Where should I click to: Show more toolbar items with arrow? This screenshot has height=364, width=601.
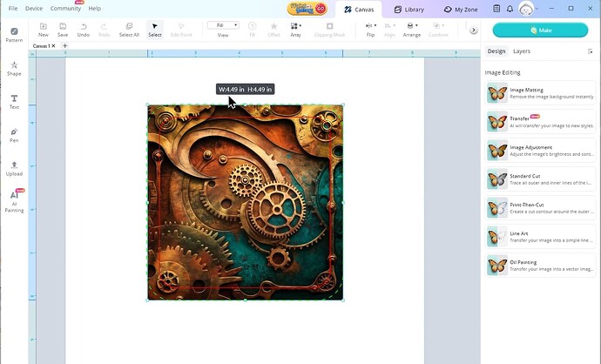tap(474, 30)
